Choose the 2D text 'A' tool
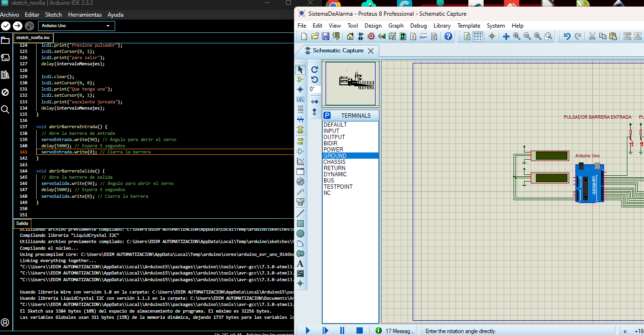This screenshot has width=644, height=335. (300, 264)
